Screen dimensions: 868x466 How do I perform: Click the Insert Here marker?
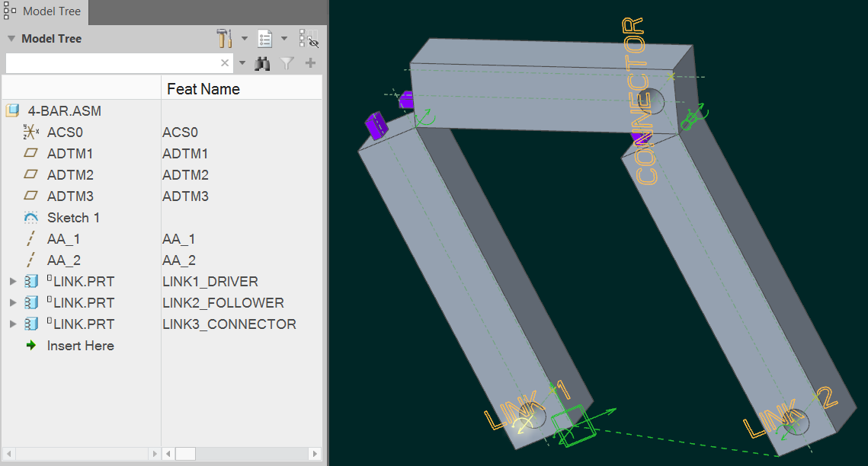tap(80, 345)
